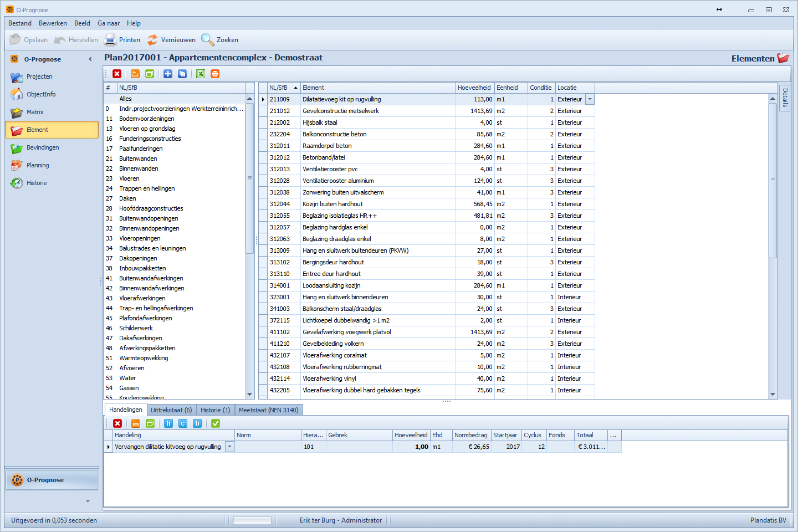This screenshot has height=532, width=798.
Task: Open Planning in the sidebar
Action: coord(52,165)
